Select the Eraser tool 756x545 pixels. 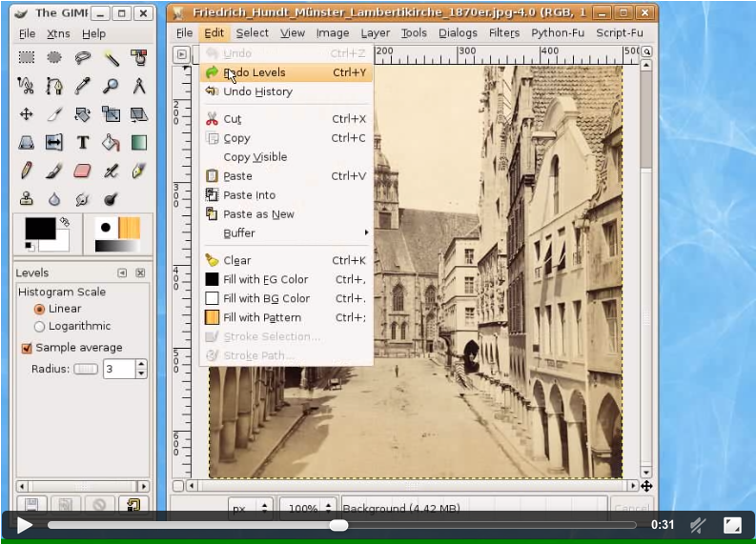(x=82, y=171)
